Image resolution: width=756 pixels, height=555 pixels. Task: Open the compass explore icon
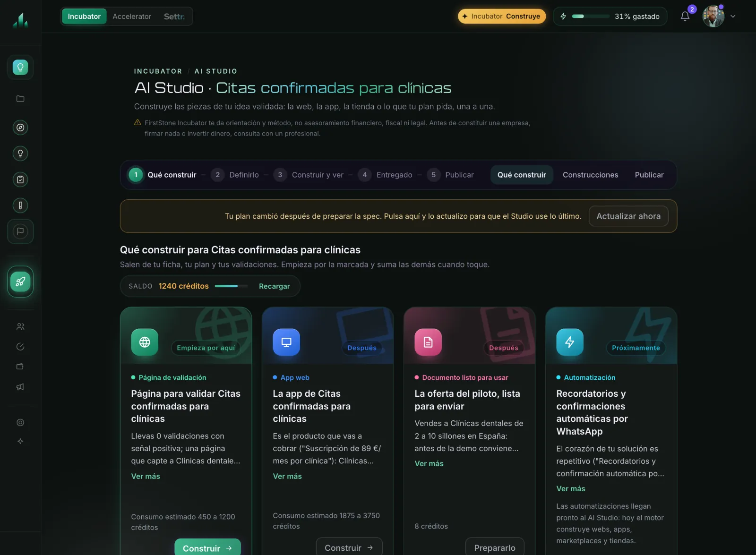[x=20, y=128]
